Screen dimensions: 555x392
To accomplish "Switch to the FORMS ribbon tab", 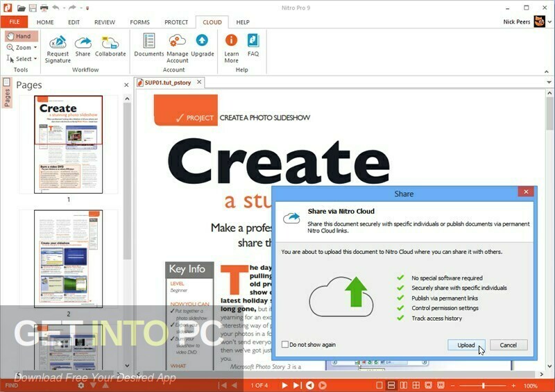I will 140,22.
